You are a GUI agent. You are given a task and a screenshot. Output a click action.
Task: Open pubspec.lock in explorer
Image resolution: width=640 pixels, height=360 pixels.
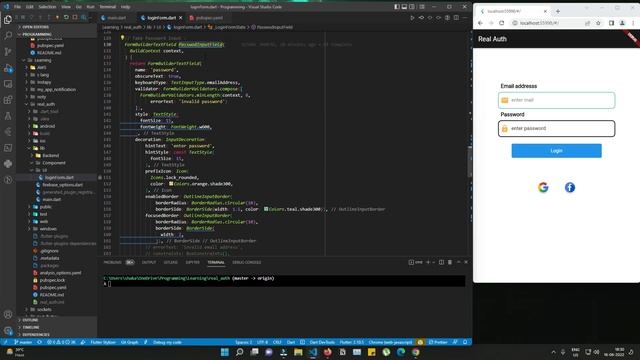[x=52, y=280]
